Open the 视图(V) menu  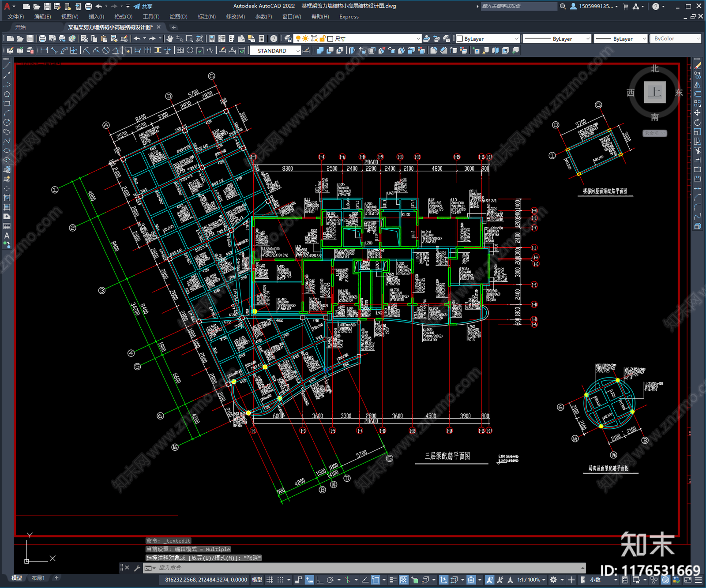[70, 17]
